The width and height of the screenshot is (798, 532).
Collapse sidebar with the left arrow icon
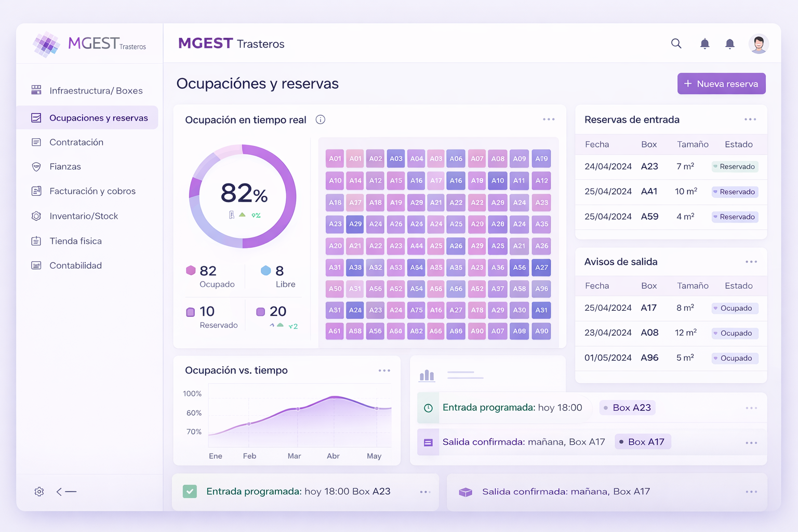pyautogui.click(x=66, y=491)
